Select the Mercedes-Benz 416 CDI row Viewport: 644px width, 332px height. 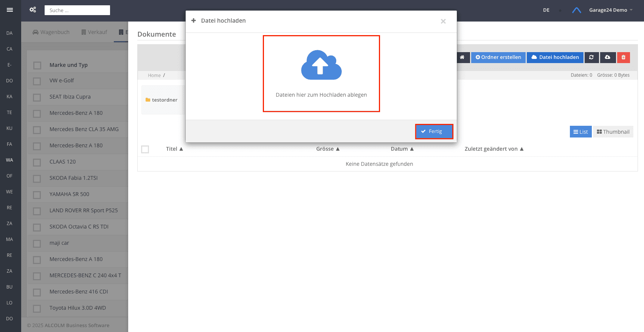click(x=78, y=292)
